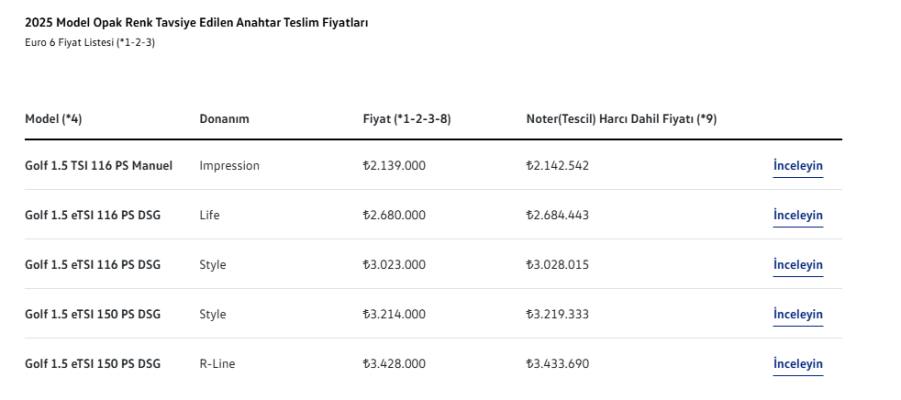Open İnceleyin link for Golf R-Line

(x=797, y=364)
